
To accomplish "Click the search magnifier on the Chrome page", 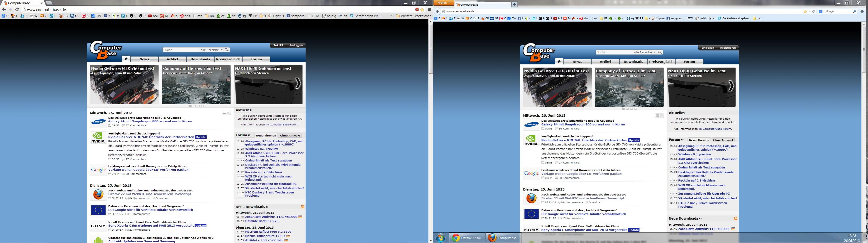I will pos(227,50).
